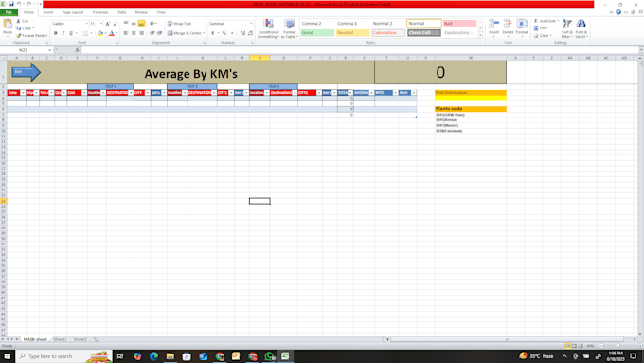The height and width of the screenshot is (363, 644).
Task: Open the General number format dropdown
Action: pyautogui.click(x=251, y=24)
